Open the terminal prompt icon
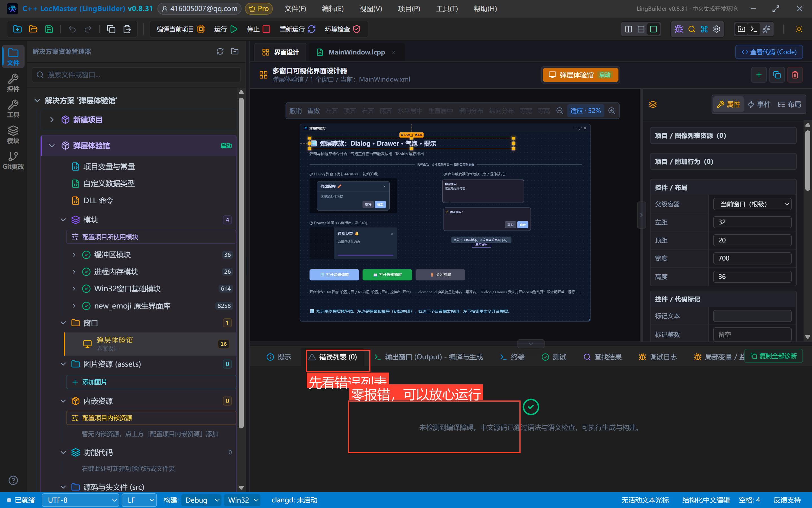 click(x=754, y=29)
